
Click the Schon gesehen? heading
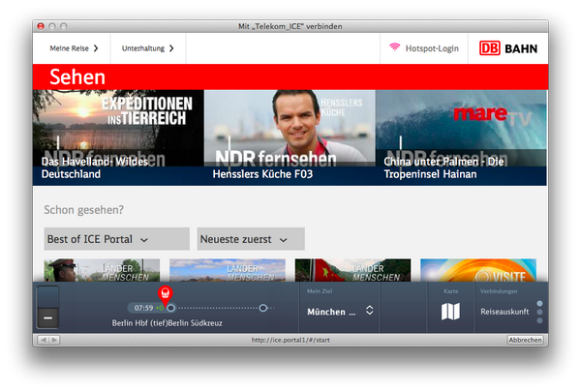(83, 210)
